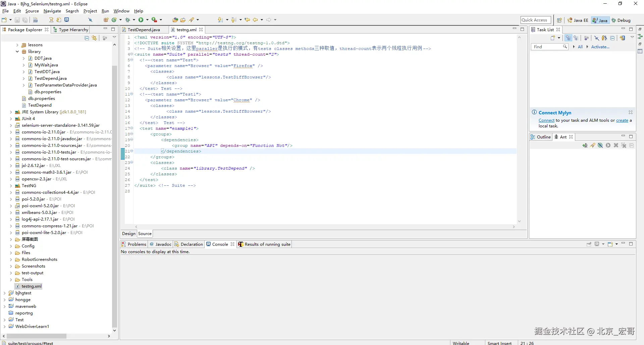This screenshot has width=644, height=345.
Task: Click Add Buildfiles with Search icon in Ant
Action: (593, 146)
